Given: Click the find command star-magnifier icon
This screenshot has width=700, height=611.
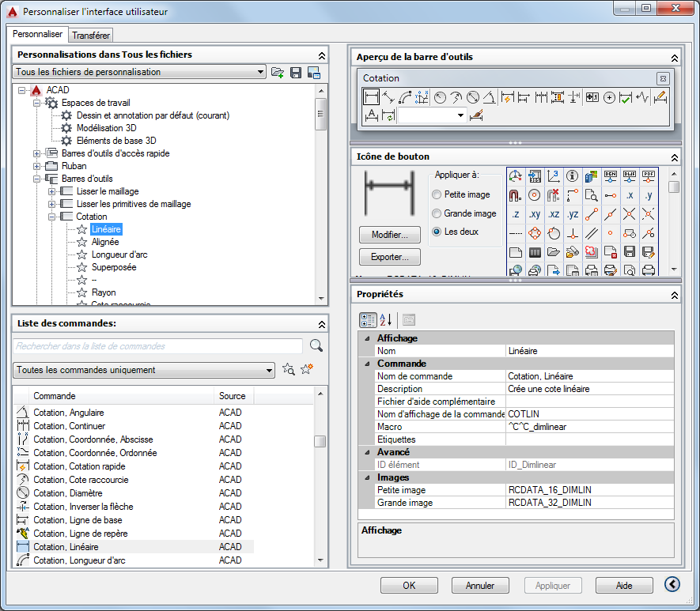Looking at the screenshot, I should click(x=289, y=369).
